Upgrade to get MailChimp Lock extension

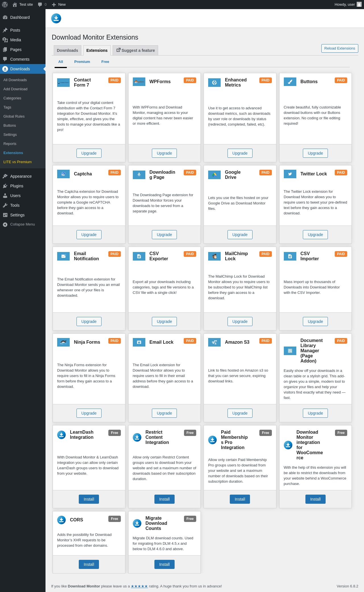click(x=240, y=321)
